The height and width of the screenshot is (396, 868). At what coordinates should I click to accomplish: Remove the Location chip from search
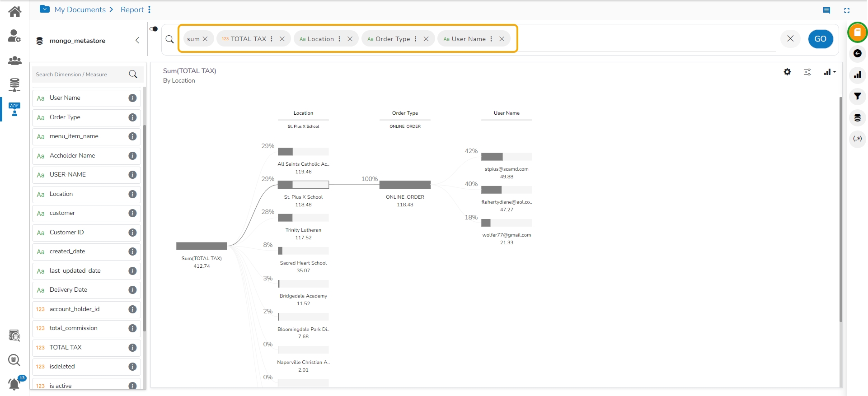click(350, 39)
